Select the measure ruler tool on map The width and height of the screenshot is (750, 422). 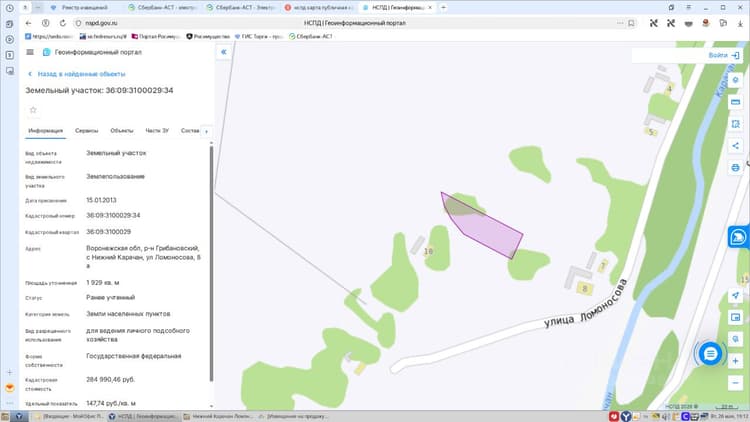click(735, 102)
